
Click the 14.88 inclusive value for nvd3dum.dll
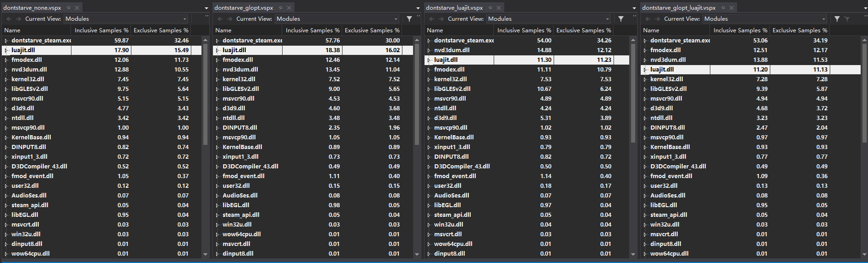(544, 50)
